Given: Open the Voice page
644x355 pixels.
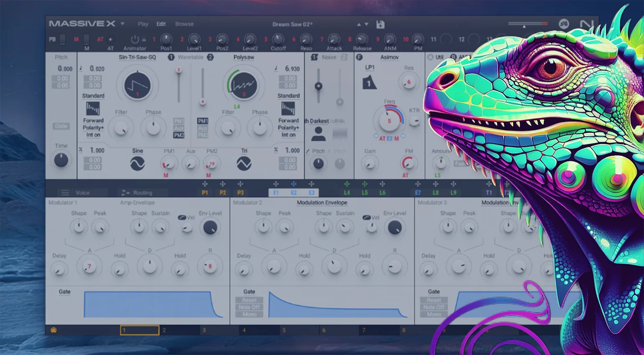Looking at the screenshot, I should (x=82, y=193).
